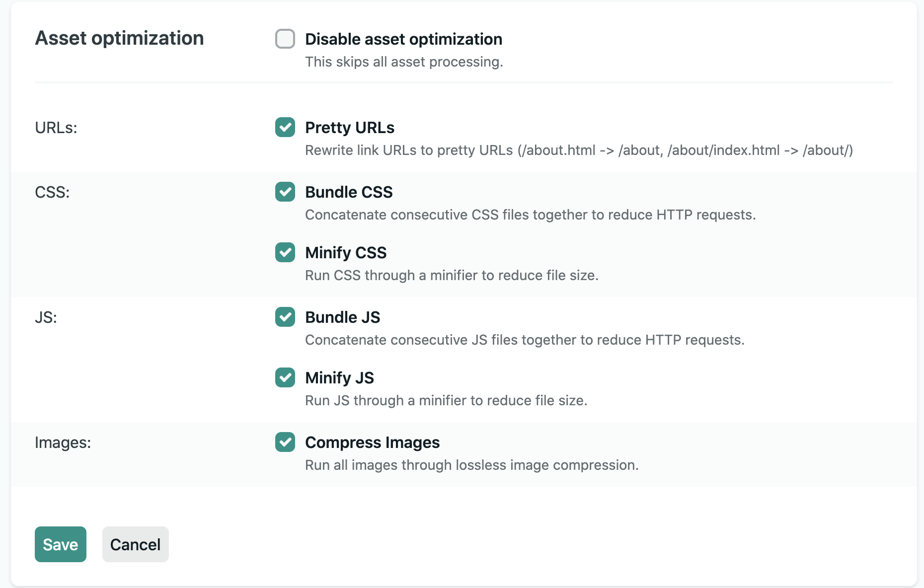Click the Pretty URLs label text
Screen dimensions: 924x588
pos(350,128)
